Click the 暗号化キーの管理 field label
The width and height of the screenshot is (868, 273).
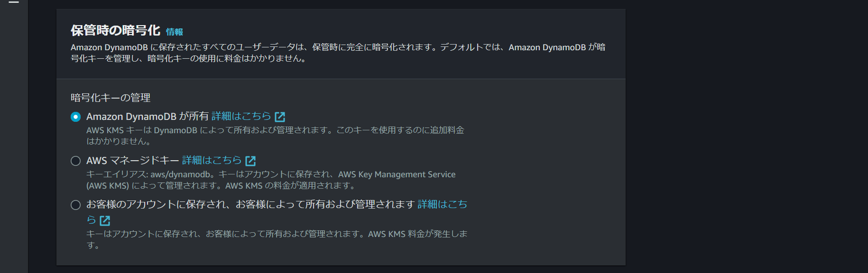tap(111, 98)
